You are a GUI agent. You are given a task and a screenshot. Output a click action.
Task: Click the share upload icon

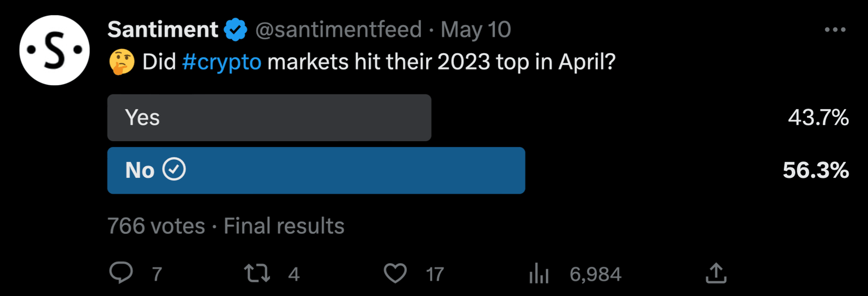tap(715, 274)
